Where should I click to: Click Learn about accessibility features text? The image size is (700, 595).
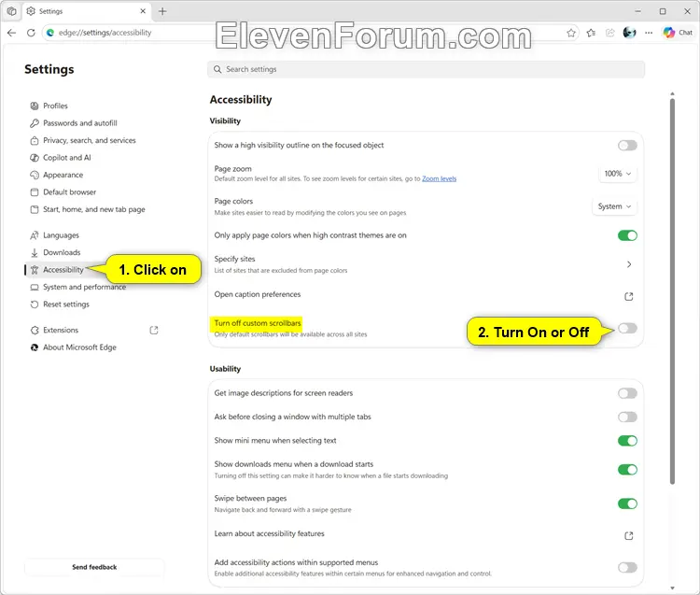(x=269, y=533)
